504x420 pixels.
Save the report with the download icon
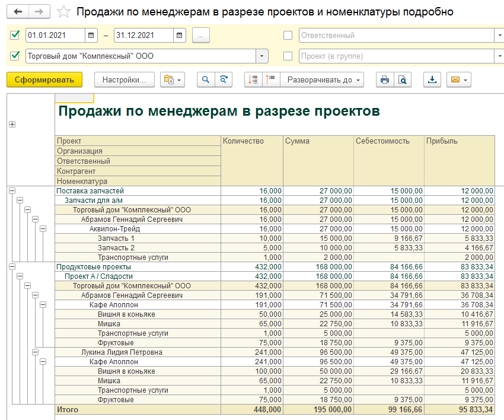(432, 79)
